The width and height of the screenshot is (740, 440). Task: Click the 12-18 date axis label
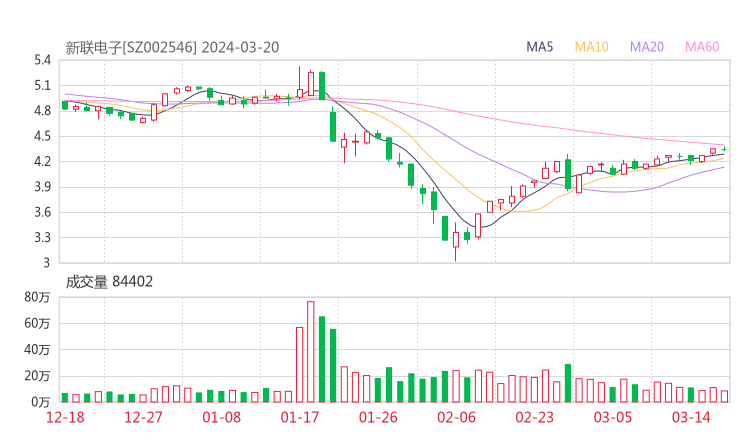pos(65,417)
